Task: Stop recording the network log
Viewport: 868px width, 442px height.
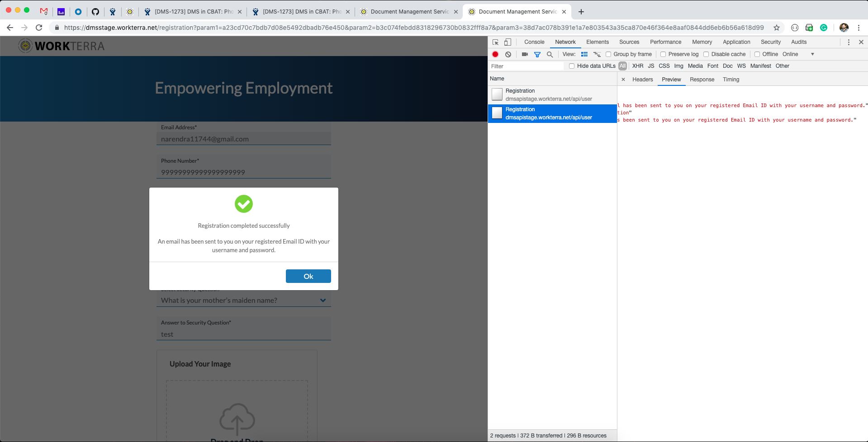Action: click(x=495, y=54)
